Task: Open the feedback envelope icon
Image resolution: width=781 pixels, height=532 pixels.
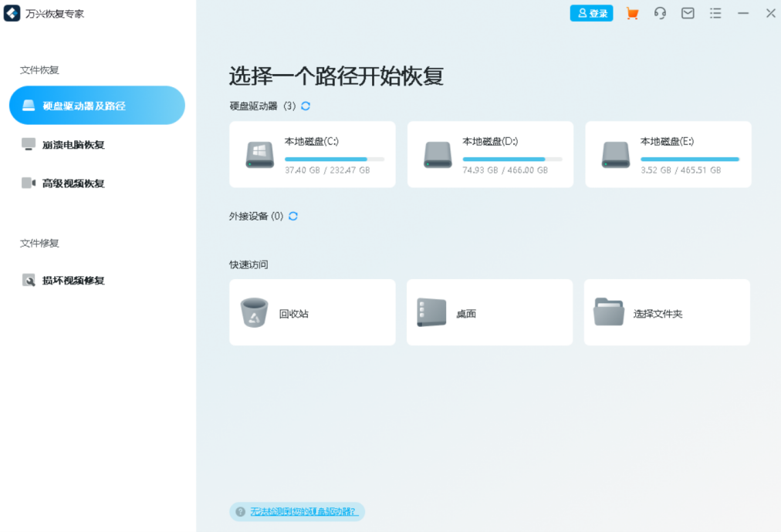Action: click(688, 13)
